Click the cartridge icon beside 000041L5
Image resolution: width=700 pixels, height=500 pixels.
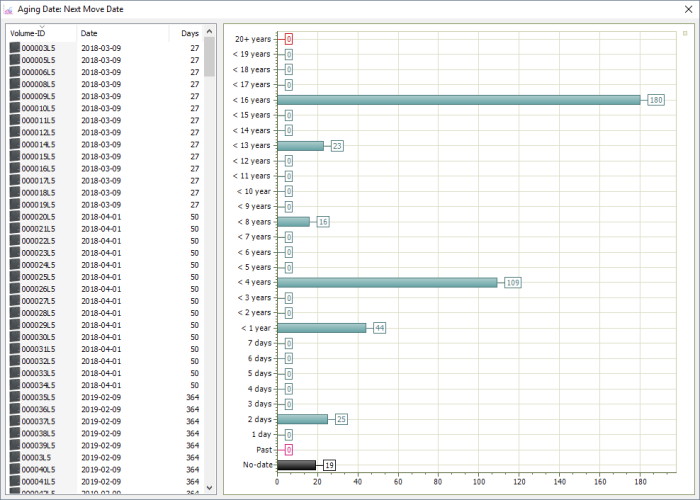(14, 481)
